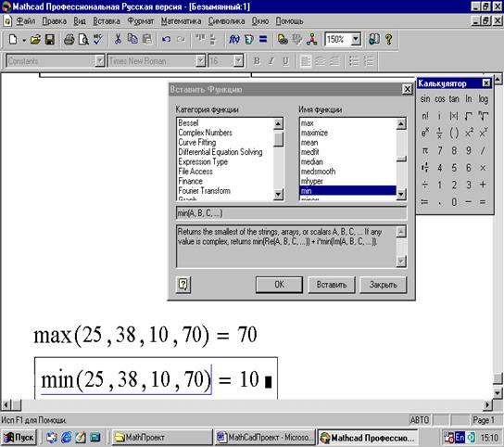The width and height of the screenshot is (504, 447).
Task: Click the Insert Unit measuring cup icon
Action: tap(249, 40)
